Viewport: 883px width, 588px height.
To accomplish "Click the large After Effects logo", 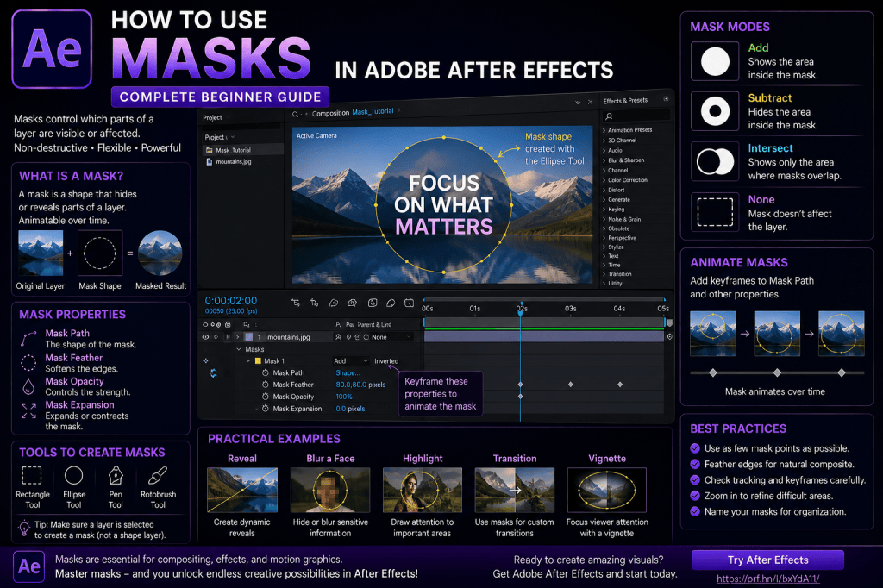I will pos(52,49).
